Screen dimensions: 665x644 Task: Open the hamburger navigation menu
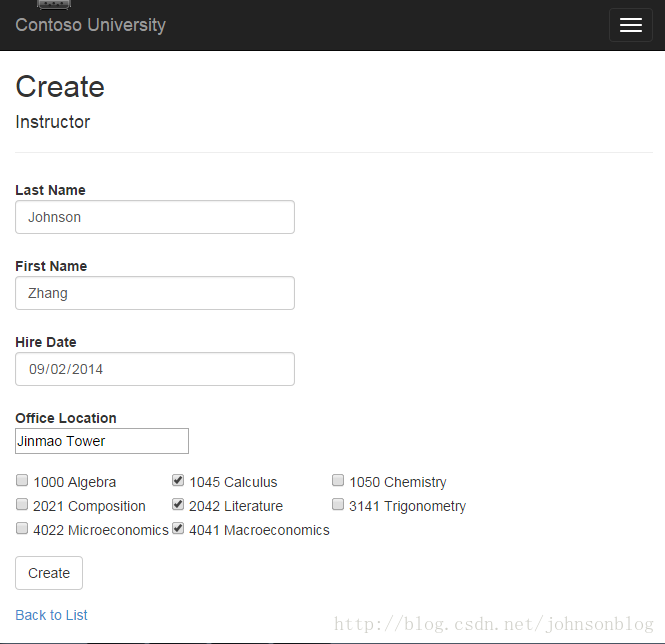pyautogui.click(x=631, y=25)
